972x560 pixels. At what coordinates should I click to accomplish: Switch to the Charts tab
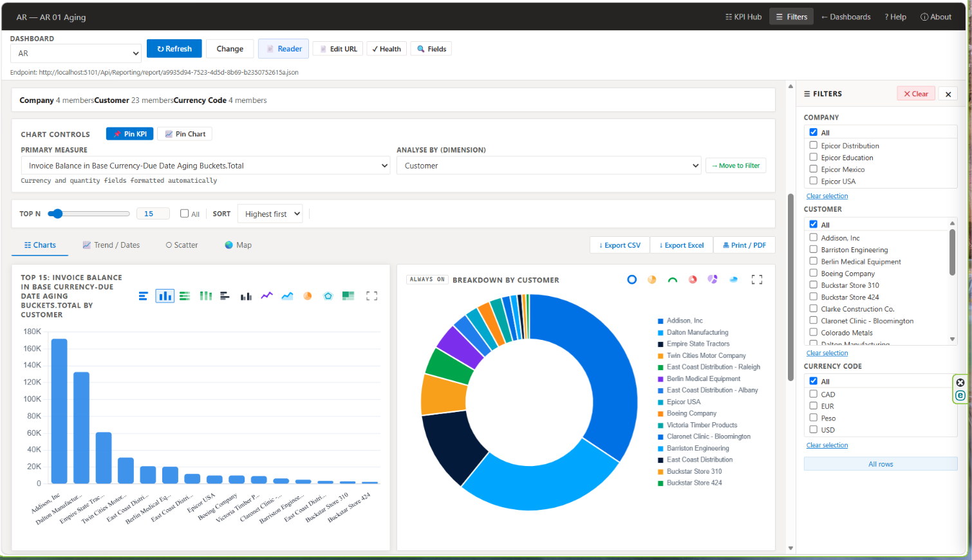tap(40, 245)
